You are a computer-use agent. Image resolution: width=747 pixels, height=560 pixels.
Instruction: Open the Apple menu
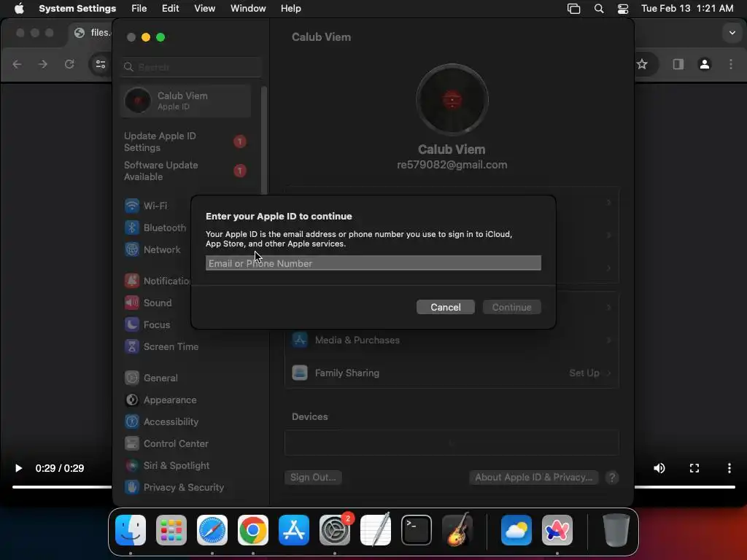point(19,9)
